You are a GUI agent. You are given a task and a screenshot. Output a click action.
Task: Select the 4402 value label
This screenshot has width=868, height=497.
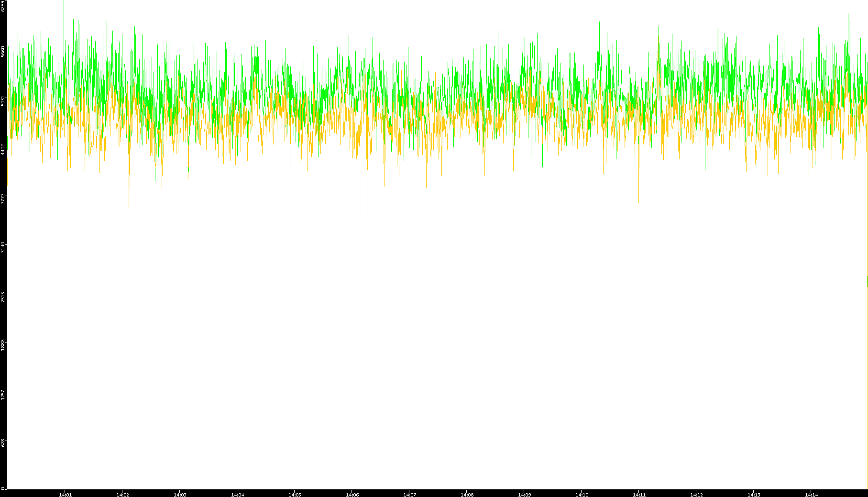point(3,149)
